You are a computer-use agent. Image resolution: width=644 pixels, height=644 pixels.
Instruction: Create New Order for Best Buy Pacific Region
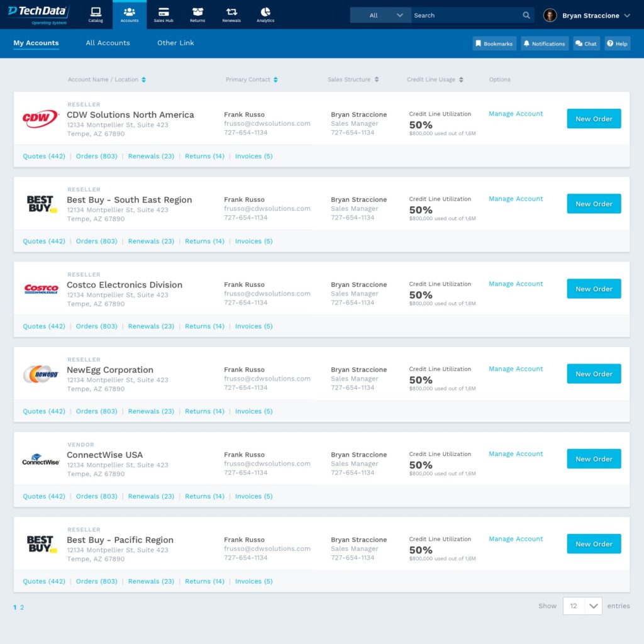[x=594, y=544]
